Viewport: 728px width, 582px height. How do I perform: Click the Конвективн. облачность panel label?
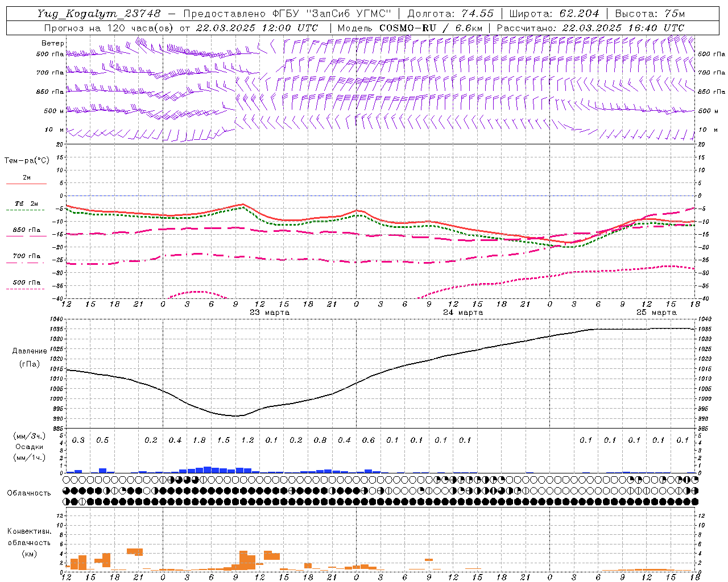coord(30,537)
